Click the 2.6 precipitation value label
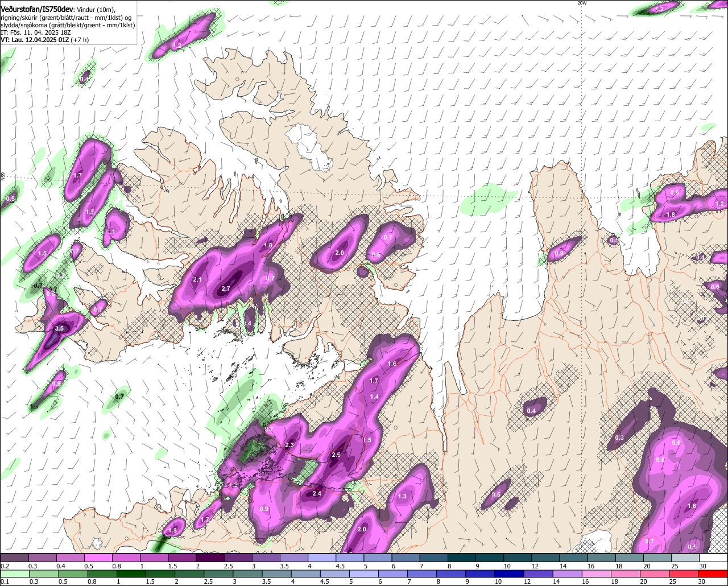This screenshot has width=728, height=586. coord(336,455)
